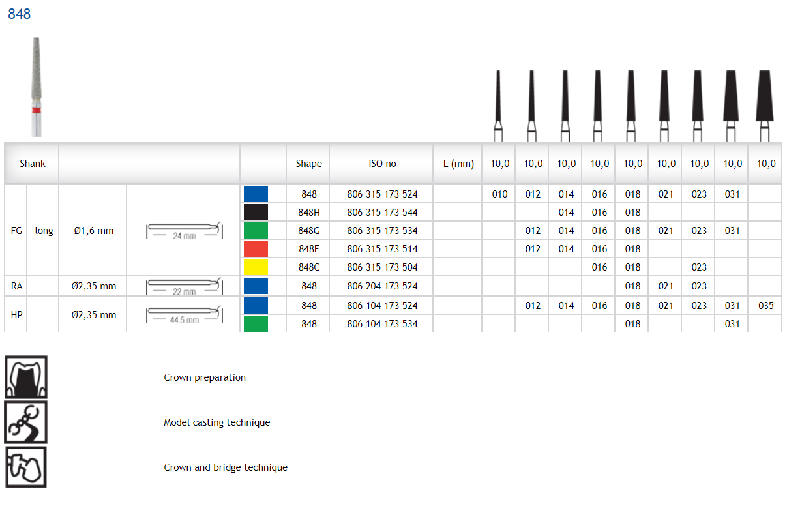Click the 22 mm RA shank diagram
Screen dimensions: 787x532
point(184,286)
